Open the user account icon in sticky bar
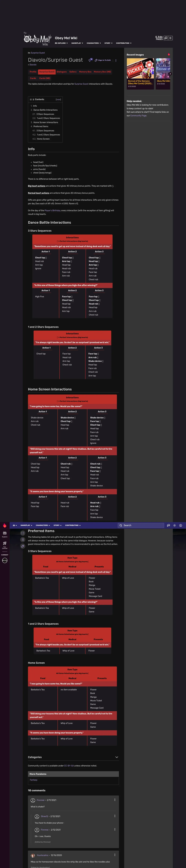Image resolution: width=186 pixels, height=868 pixels. point(181,525)
